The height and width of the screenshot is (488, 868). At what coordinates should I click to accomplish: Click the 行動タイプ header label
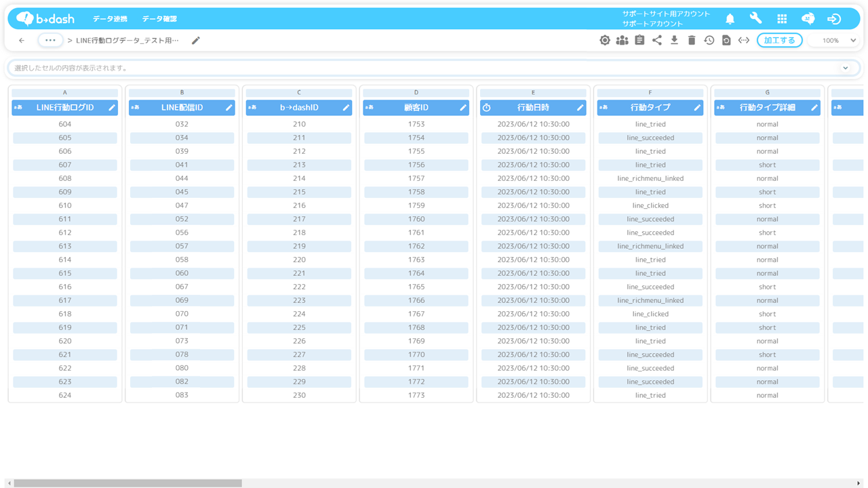point(650,108)
